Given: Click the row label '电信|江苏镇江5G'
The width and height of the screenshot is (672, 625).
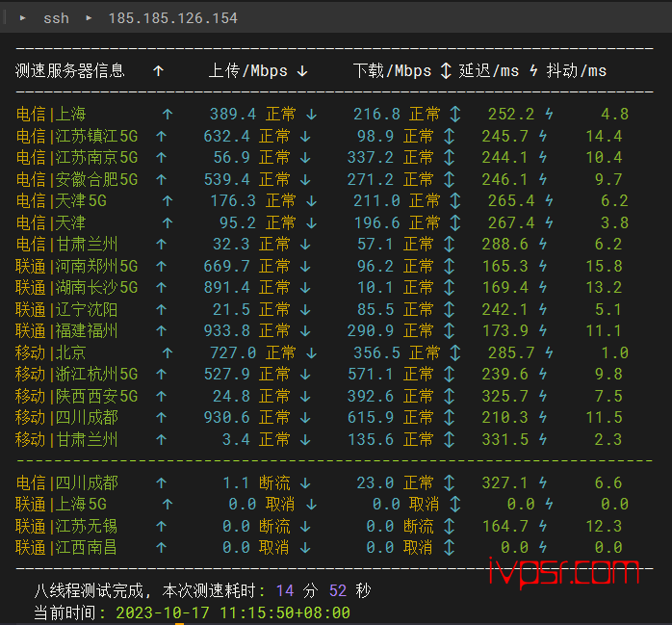Looking at the screenshot, I should (77, 137).
